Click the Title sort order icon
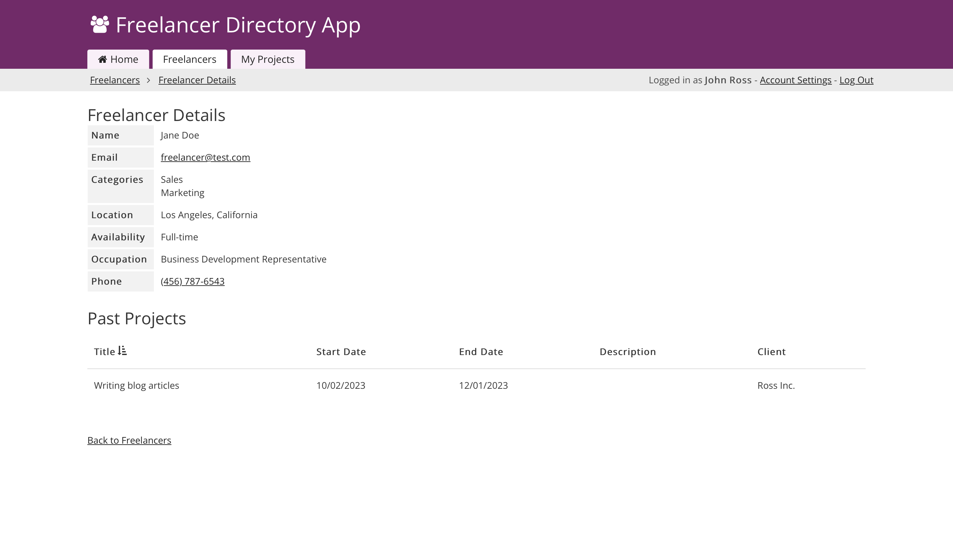Image resolution: width=953 pixels, height=560 pixels. [122, 351]
